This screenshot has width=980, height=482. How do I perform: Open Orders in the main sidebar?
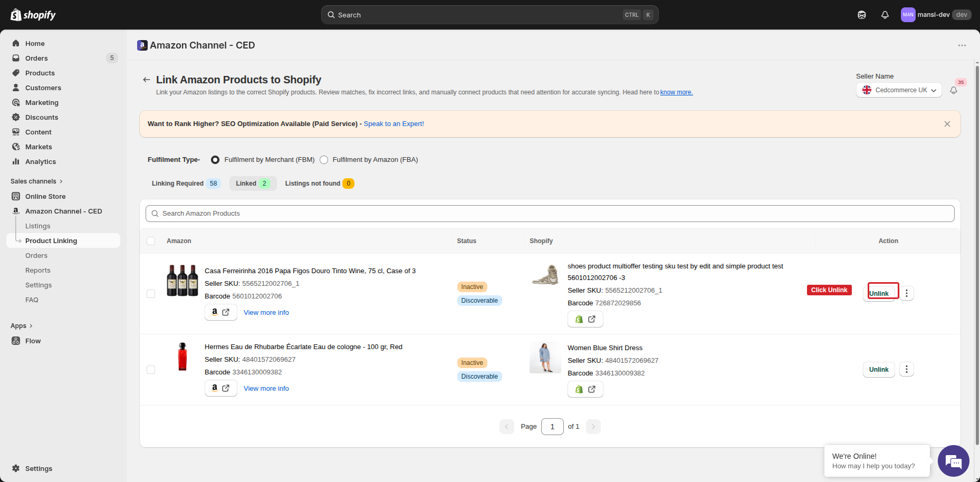click(x=36, y=58)
